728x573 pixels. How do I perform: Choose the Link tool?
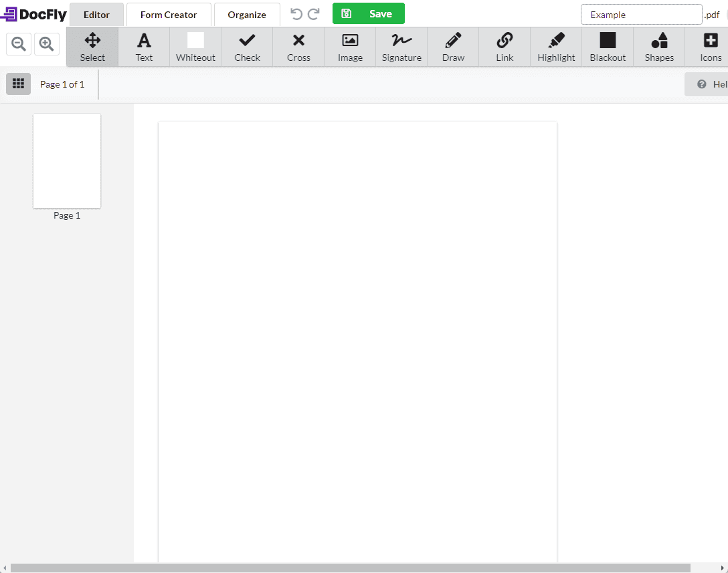click(505, 47)
